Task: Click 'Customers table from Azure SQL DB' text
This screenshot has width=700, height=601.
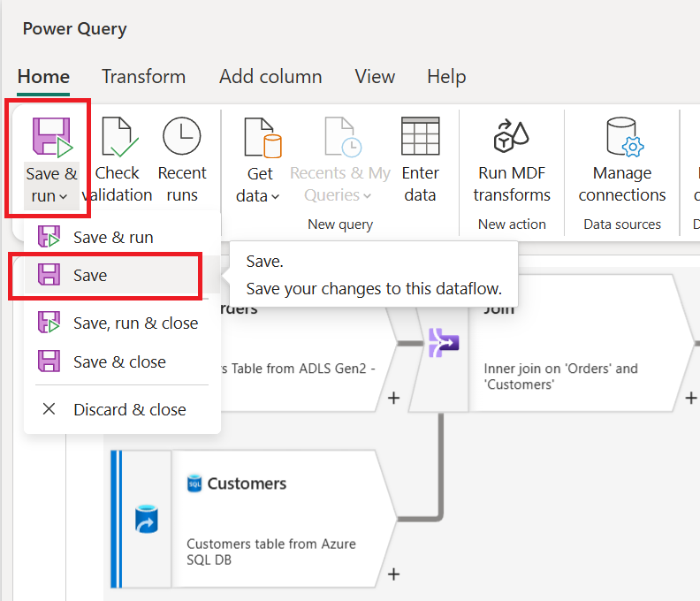Action: click(x=271, y=552)
